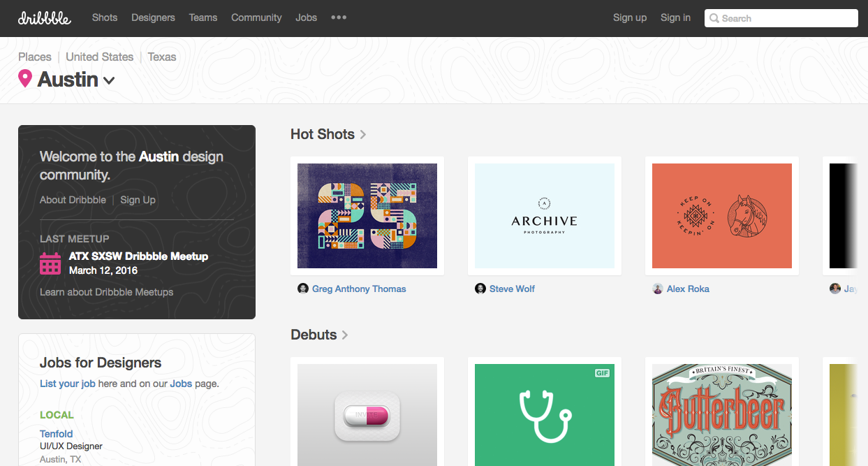The height and width of the screenshot is (466, 868).
Task: Select the LOCAL jobs label
Action: pyautogui.click(x=57, y=415)
